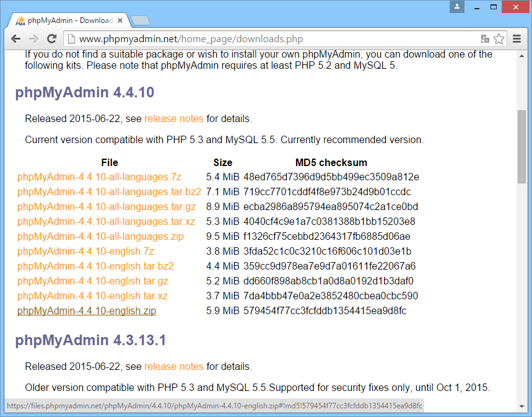Click the 9.5 MiB size cell
The width and height of the screenshot is (532, 417).
coord(222,236)
